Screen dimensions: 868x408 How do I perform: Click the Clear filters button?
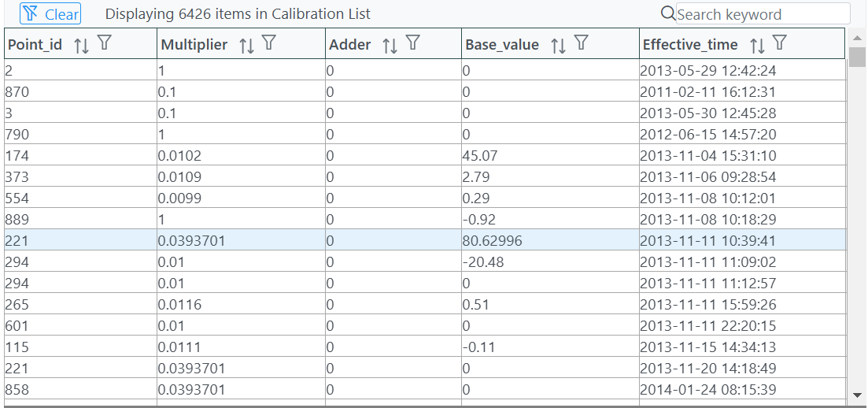point(50,14)
